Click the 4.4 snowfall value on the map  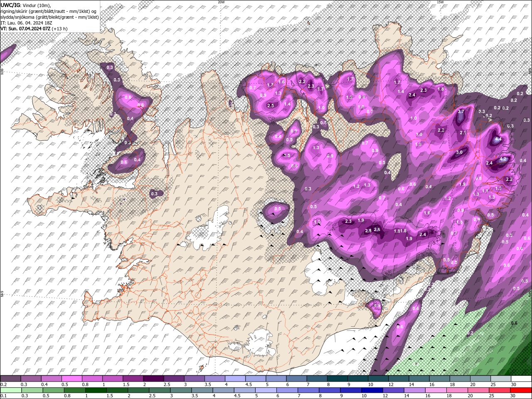(499, 139)
